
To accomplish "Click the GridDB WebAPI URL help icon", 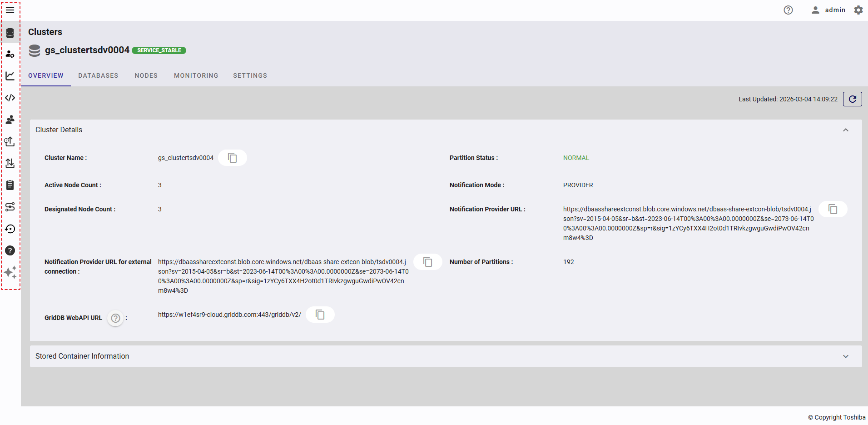I will coord(116,318).
